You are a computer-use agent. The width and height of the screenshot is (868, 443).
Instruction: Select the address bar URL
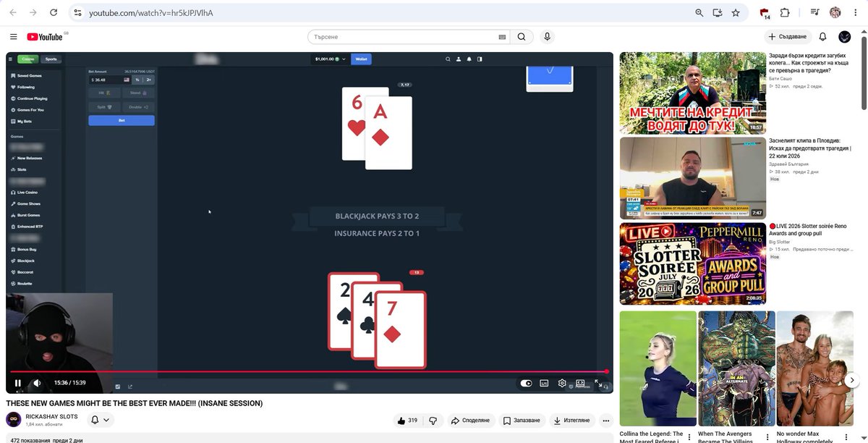[151, 13]
